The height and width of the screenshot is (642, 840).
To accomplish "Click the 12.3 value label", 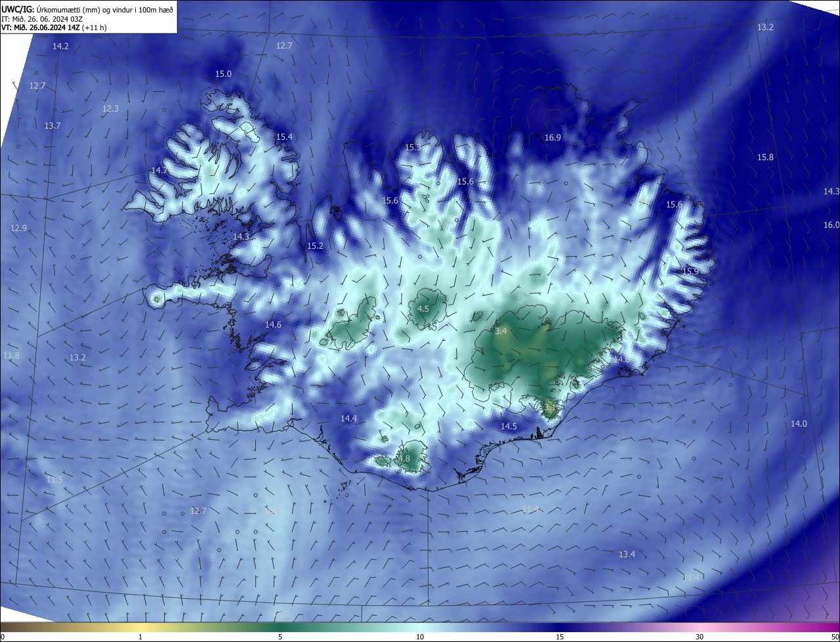I will click(110, 109).
